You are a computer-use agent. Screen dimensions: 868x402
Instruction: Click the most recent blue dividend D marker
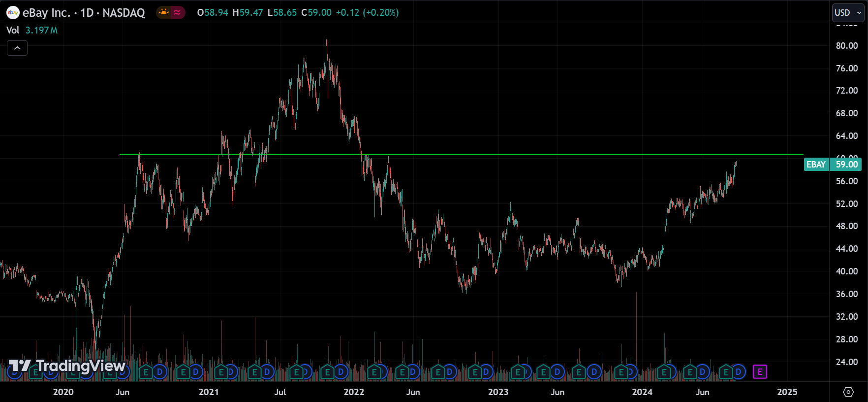(x=739, y=372)
